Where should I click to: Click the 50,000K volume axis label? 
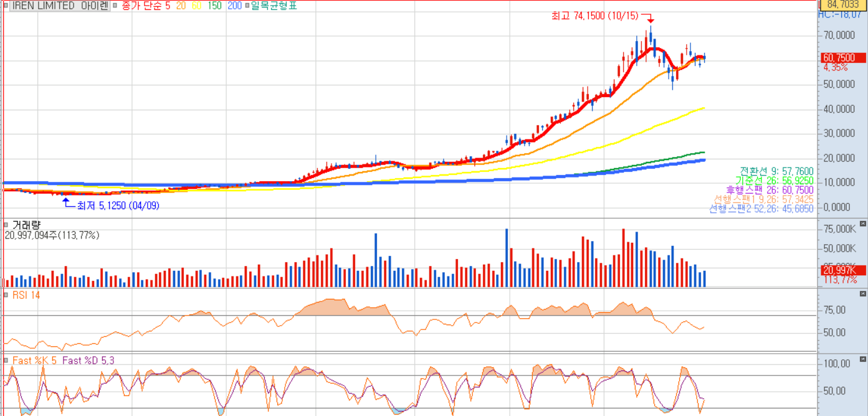[x=839, y=248]
